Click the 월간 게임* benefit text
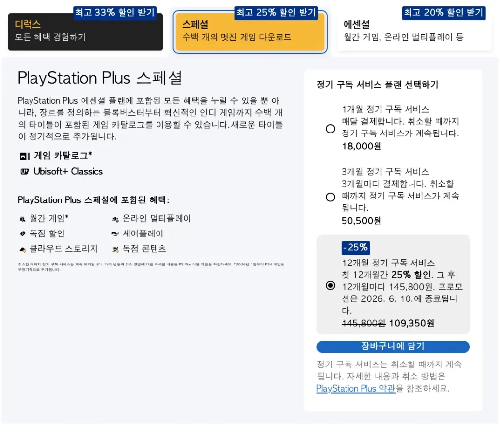The image size is (504, 431). (x=49, y=218)
